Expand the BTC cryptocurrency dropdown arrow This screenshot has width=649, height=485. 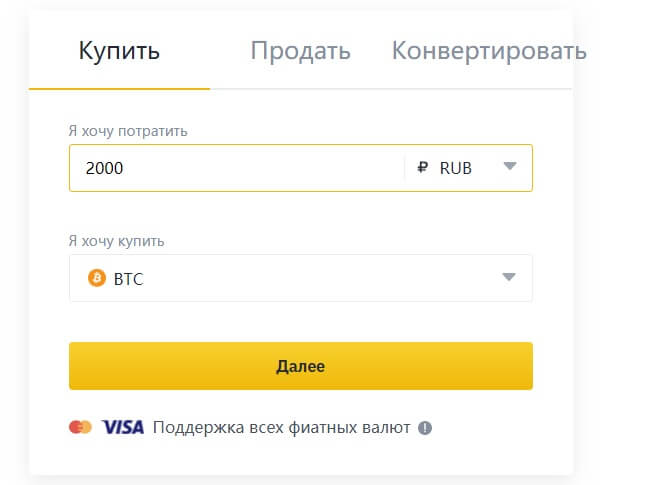(509, 276)
